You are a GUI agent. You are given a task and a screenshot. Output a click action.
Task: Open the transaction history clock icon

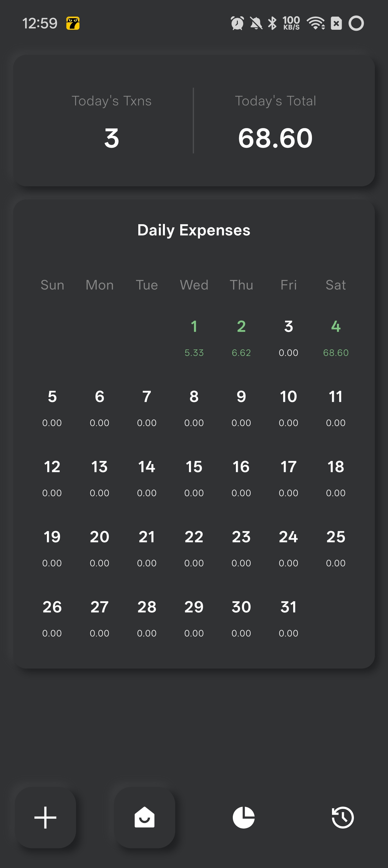(x=343, y=817)
